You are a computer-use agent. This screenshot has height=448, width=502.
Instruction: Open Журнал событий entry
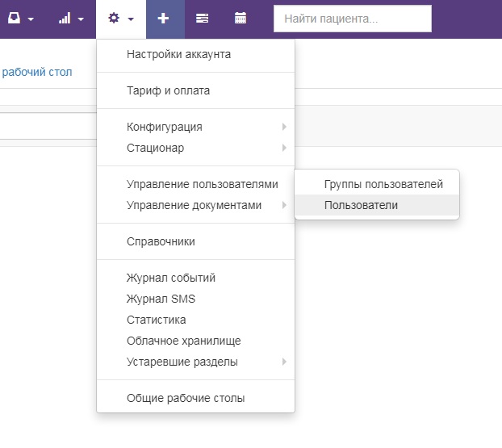point(195,278)
